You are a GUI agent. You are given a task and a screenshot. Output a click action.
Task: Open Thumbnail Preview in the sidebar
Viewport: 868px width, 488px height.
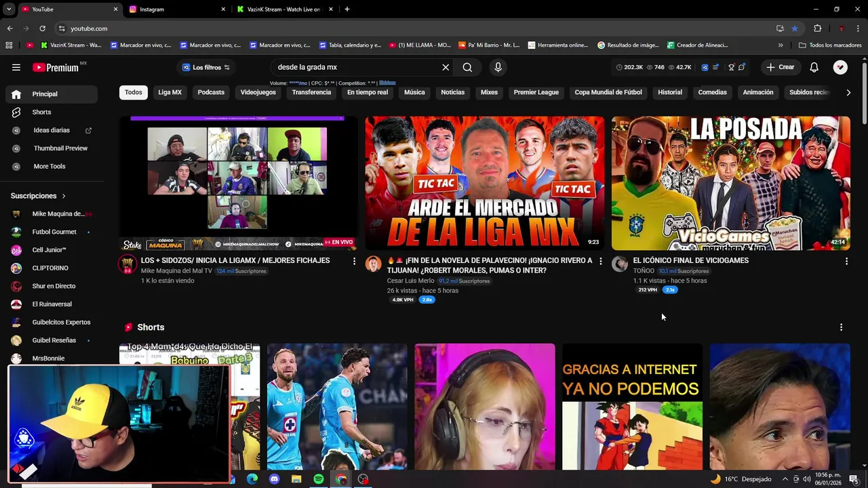point(53,148)
